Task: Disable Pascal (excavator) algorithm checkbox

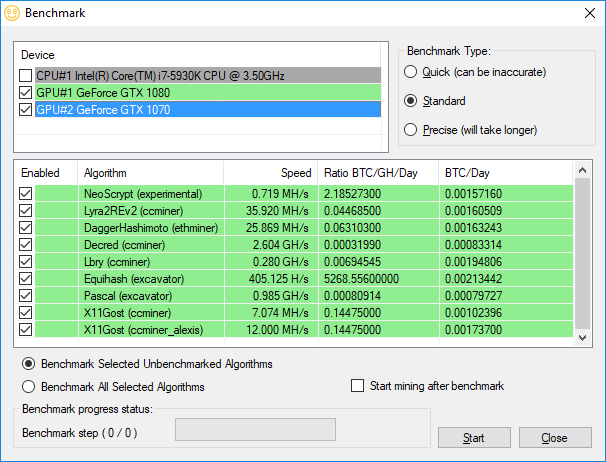Action: tap(26, 295)
